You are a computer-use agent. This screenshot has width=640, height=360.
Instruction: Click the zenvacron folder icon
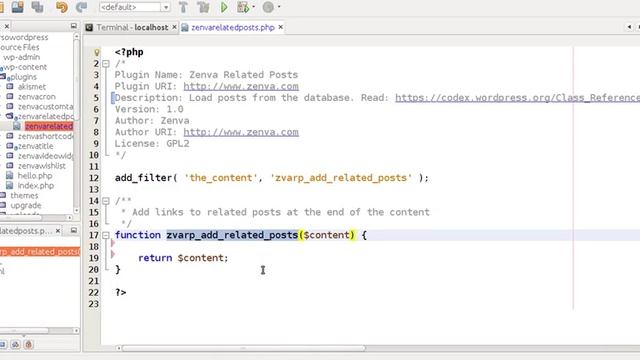click(x=10, y=97)
